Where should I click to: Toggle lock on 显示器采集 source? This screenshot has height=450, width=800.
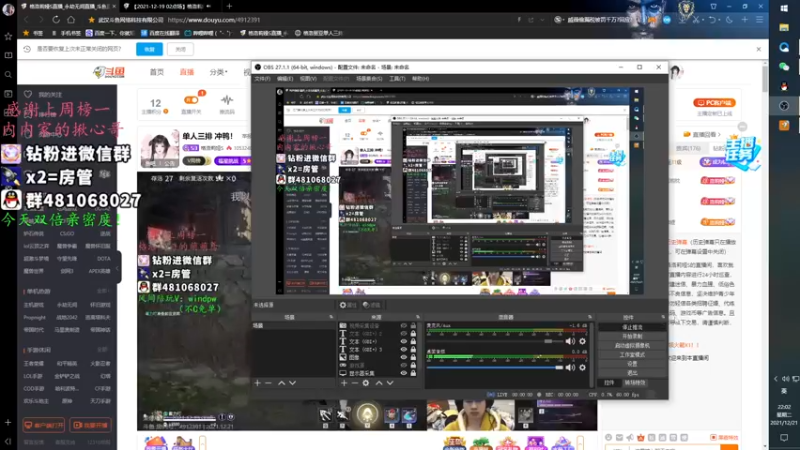[x=413, y=373]
